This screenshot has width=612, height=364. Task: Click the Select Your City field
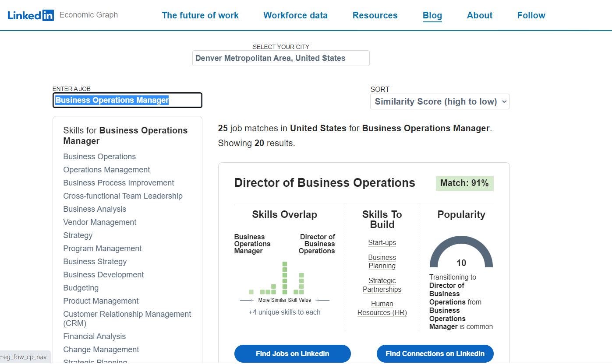(x=281, y=58)
